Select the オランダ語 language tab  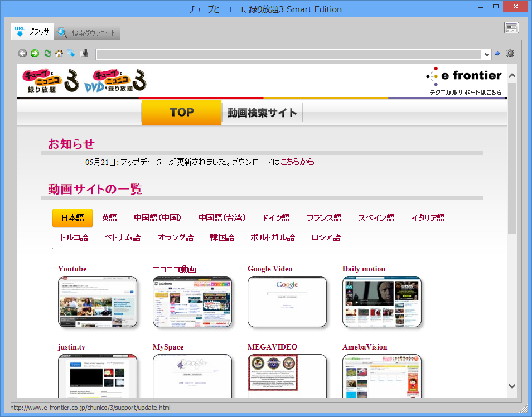point(176,237)
